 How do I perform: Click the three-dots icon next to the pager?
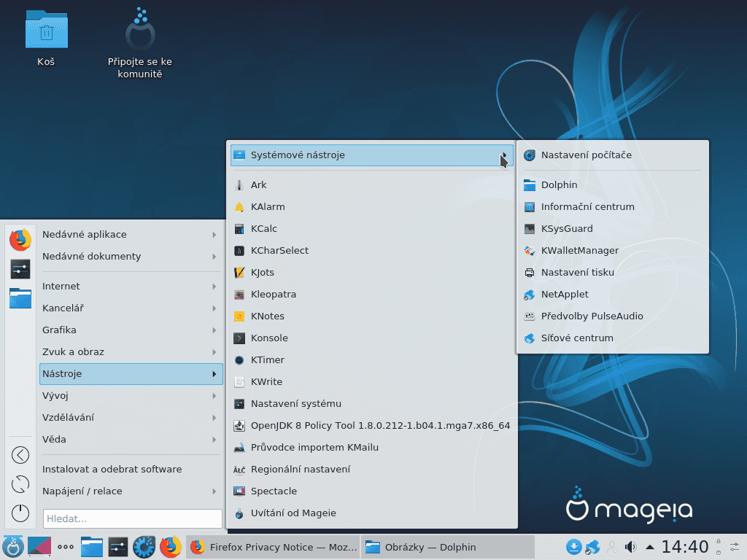coord(66,547)
